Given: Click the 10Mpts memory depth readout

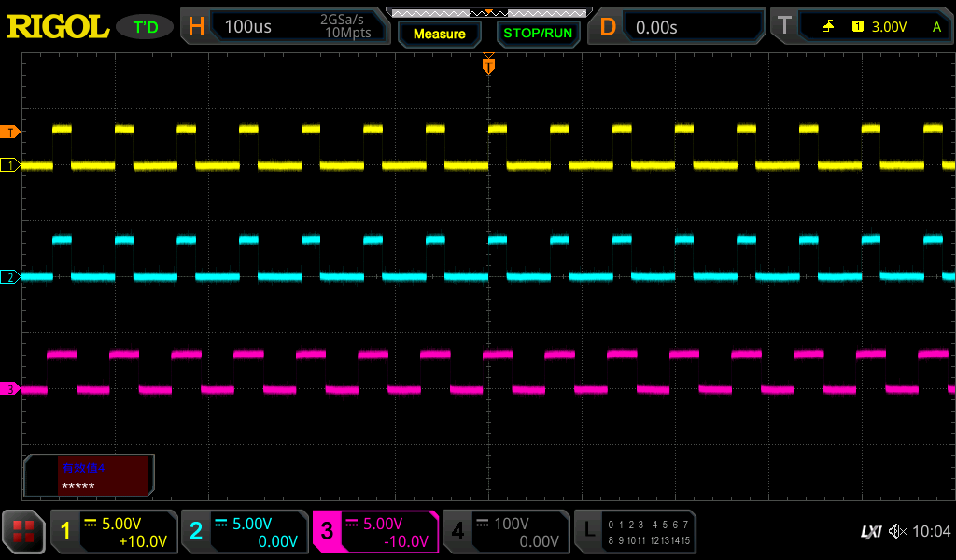Looking at the screenshot, I should [x=347, y=33].
